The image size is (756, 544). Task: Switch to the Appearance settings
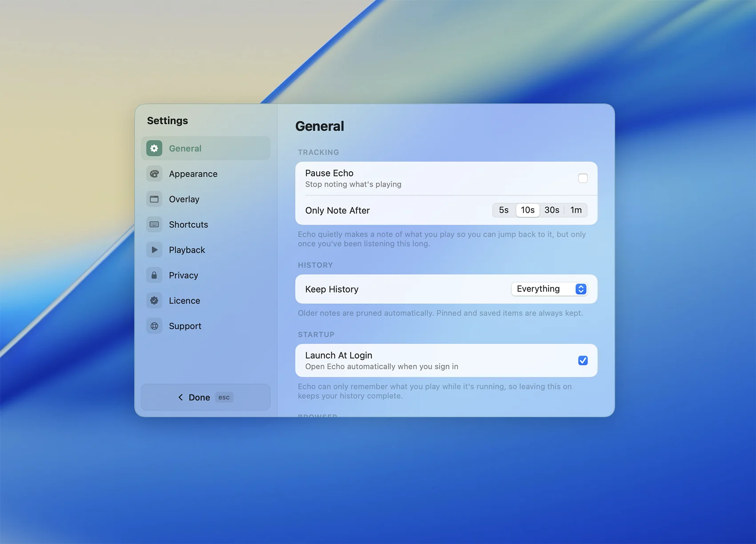click(205, 174)
